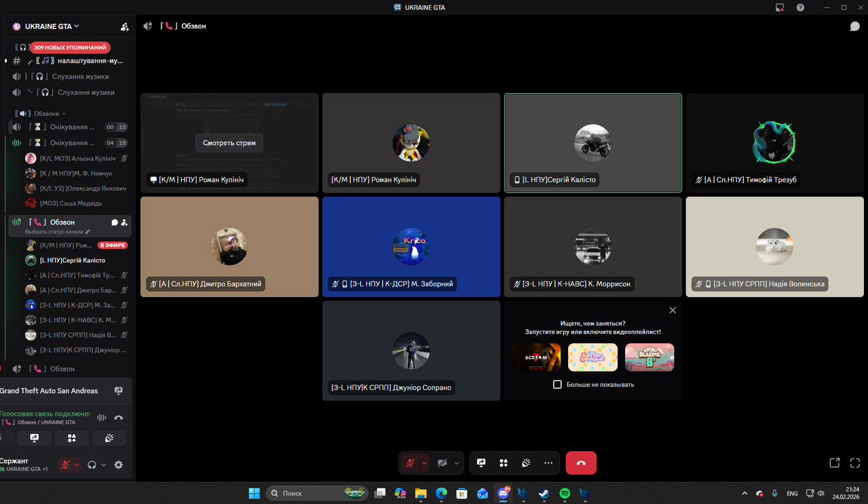Open camera options arrow in call toolbar
Viewport: 868px width, 504px height.
[x=457, y=463]
